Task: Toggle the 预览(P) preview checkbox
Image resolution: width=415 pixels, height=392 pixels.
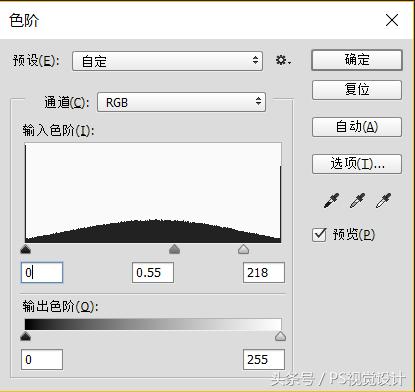Action: [x=319, y=235]
